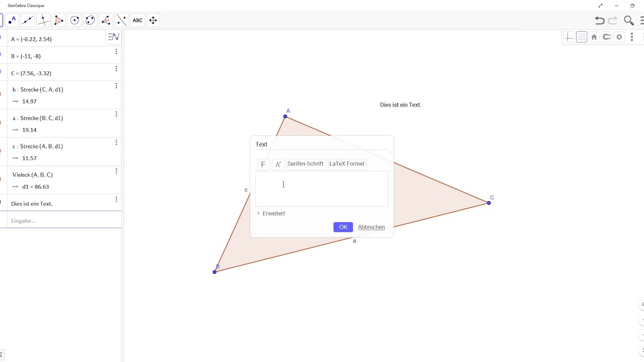This screenshot has width=644, height=362.
Task: Click the redo arrow
Action: [613, 20]
